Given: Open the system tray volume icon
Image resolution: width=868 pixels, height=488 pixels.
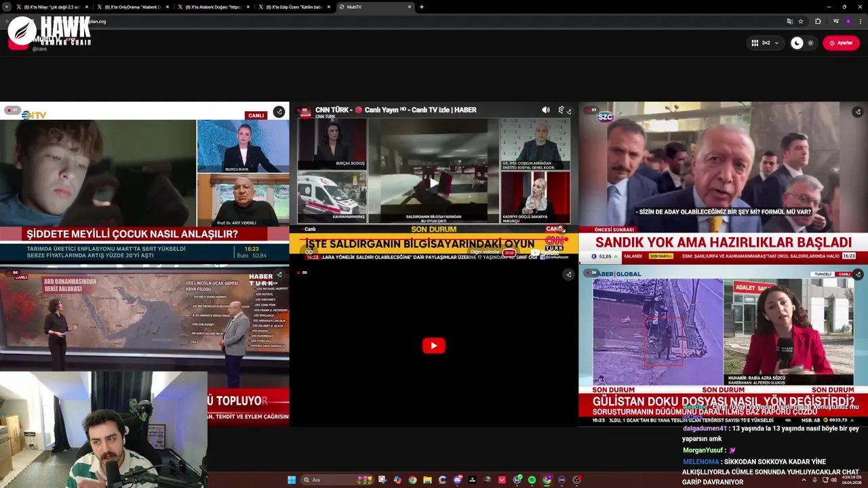Looking at the screenshot, I should 833,480.
